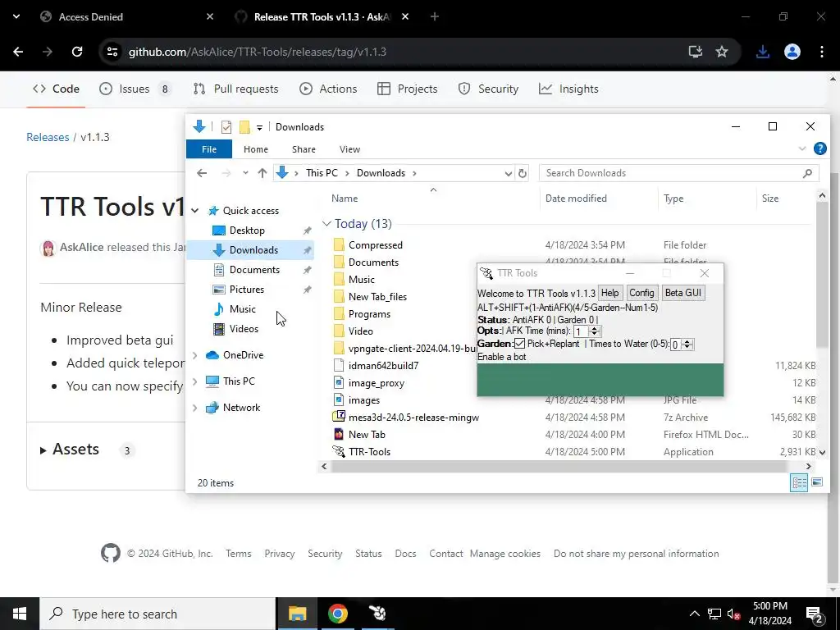Click the Windows Start button
The height and width of the screenshot is (630, 840).
click(x=20, y=614)
